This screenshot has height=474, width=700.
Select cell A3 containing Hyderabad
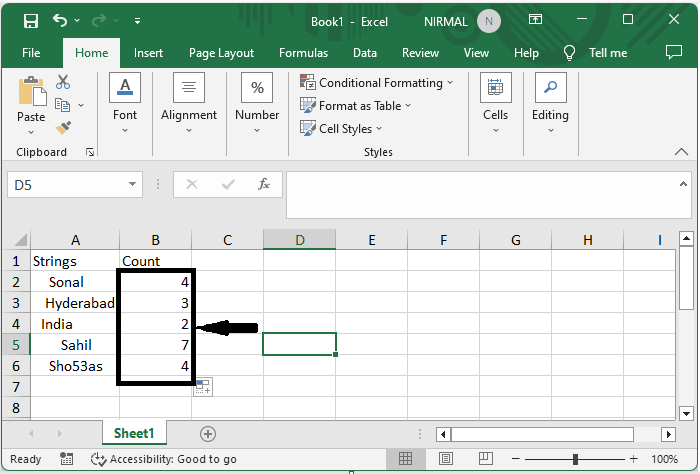point(75,303)
